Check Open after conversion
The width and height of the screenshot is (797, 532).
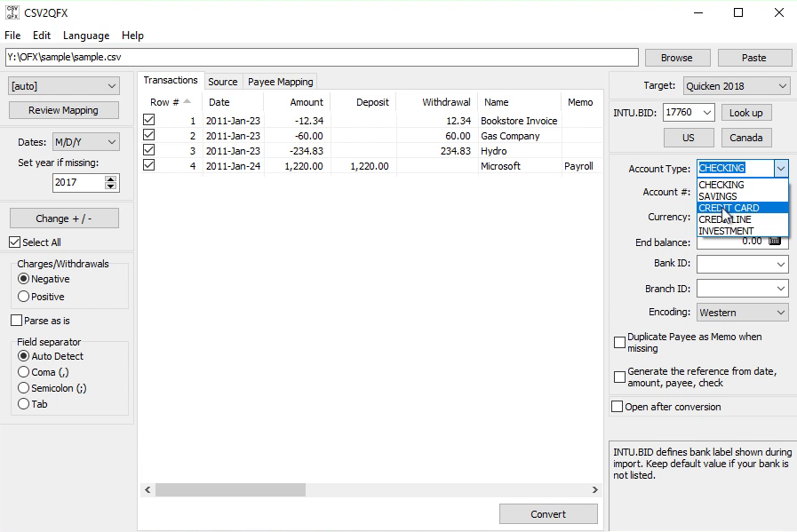tap(617, 407)
